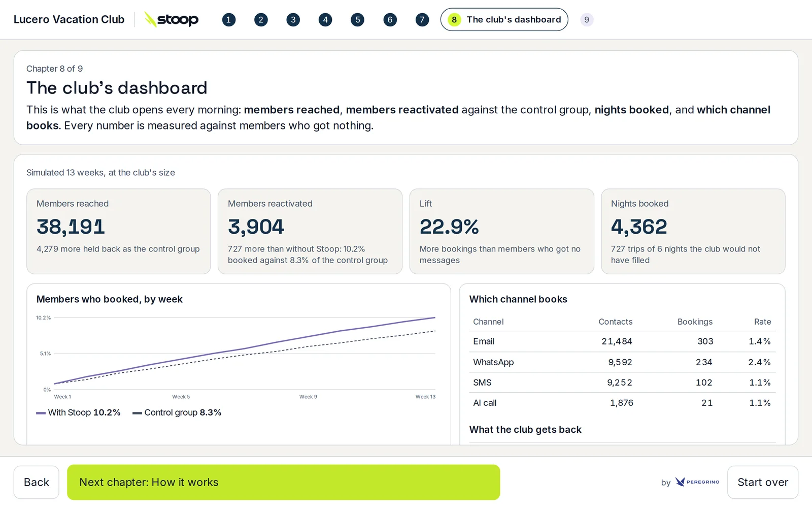812x508 pixels.
Task: Click WhatsApp rate value 2.4%
Action: (x=759, y=362)
